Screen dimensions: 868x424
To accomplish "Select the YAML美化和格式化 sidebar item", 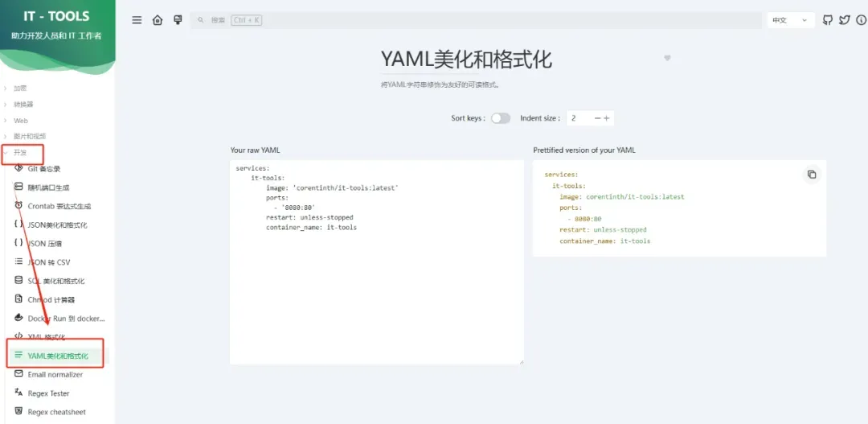I will click(x=58, y=356).
